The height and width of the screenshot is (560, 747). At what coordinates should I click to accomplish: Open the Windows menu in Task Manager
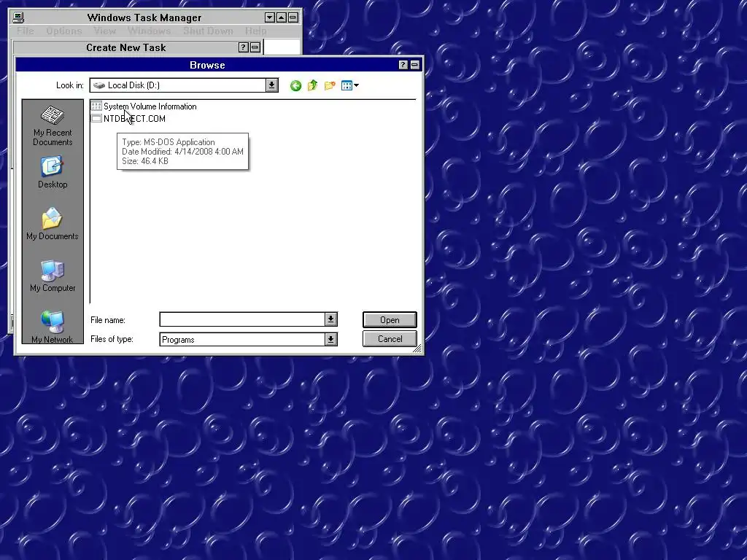click(x=149, y=31)
